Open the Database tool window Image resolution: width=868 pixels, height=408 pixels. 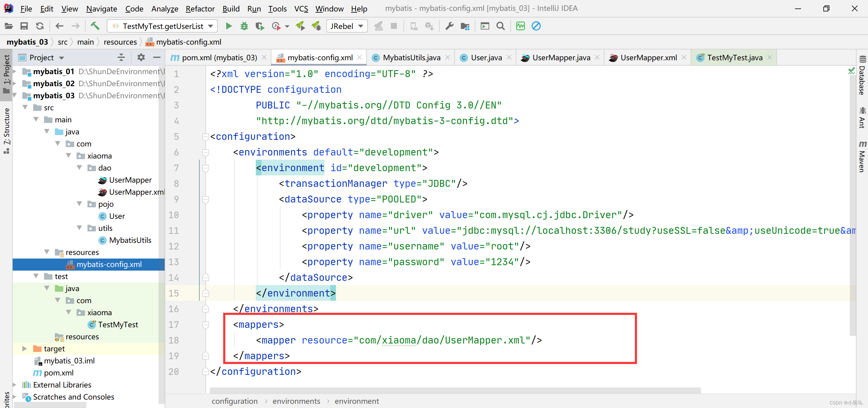(862, 75)
